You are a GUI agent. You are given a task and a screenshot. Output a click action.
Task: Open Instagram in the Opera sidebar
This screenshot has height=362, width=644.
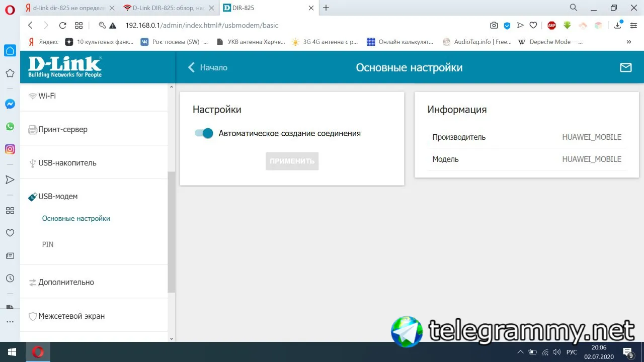coord(10,149)
